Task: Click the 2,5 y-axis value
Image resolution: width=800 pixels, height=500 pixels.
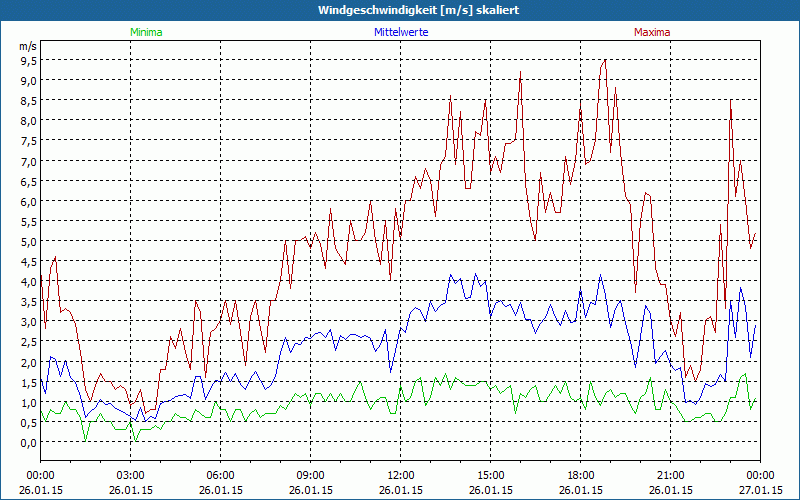Action: (29, 341)
